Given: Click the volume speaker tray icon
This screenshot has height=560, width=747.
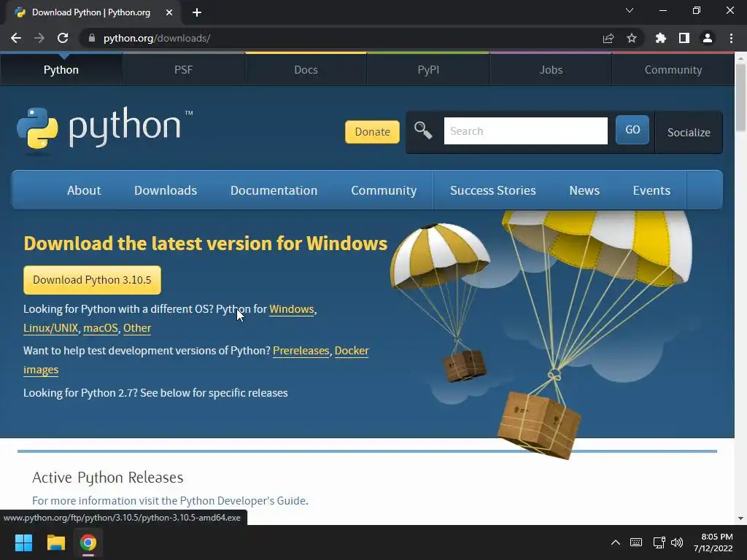Looking at the screenshot, I should pyautogui.click(x=677, y=542).
